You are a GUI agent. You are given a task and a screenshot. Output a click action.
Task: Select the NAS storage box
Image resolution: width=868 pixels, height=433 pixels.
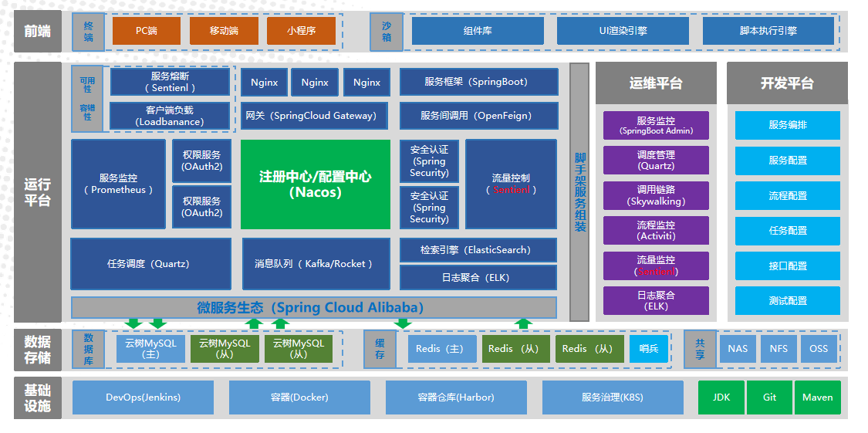tap(738, 349)
